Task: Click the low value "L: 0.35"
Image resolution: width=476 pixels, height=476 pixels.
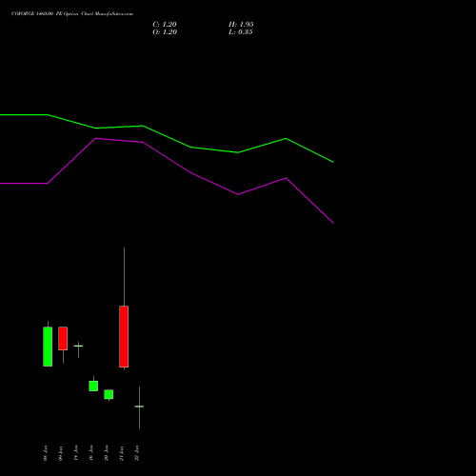Action: pyautogui.click(x=241, y=32)
